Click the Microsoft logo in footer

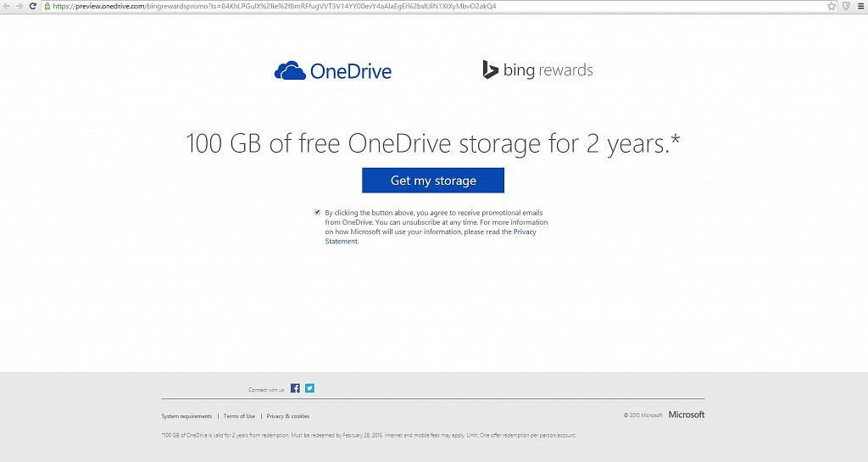(x=687, y=415)
